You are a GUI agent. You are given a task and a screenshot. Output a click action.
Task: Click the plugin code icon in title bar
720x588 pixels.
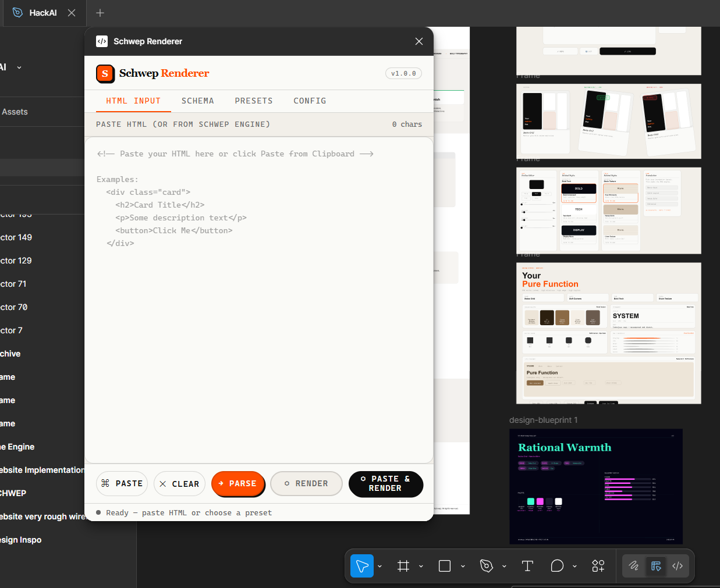pos(102,41)
